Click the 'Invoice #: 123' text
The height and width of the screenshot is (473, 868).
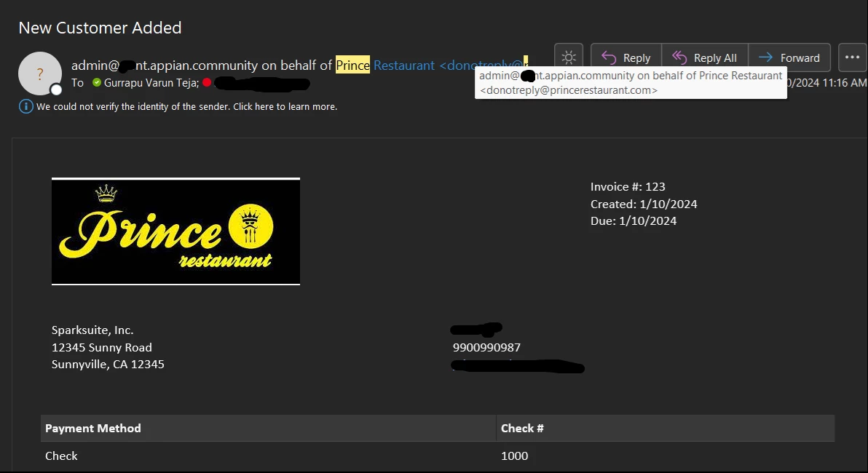[628, 187]
